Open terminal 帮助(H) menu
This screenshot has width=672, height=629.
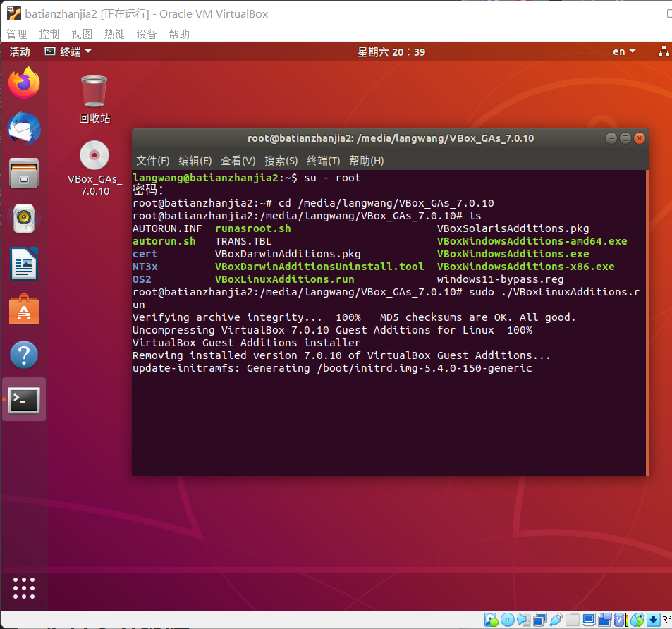click(367, 161)
